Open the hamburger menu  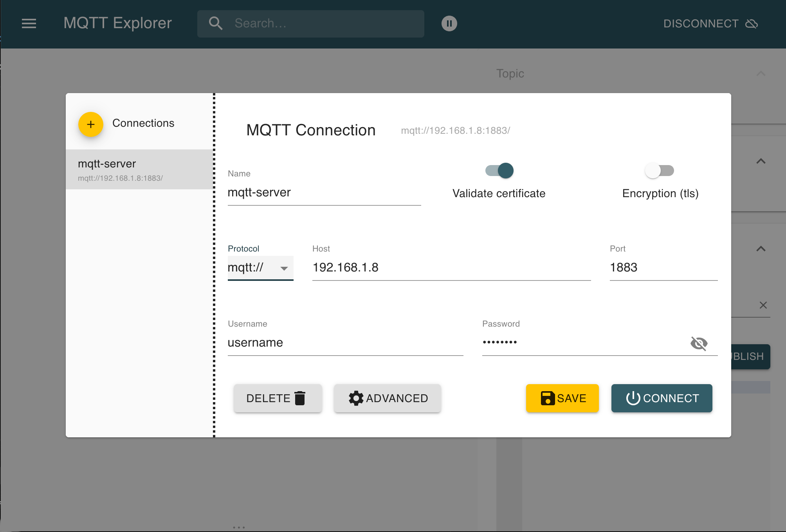[29, 23]
